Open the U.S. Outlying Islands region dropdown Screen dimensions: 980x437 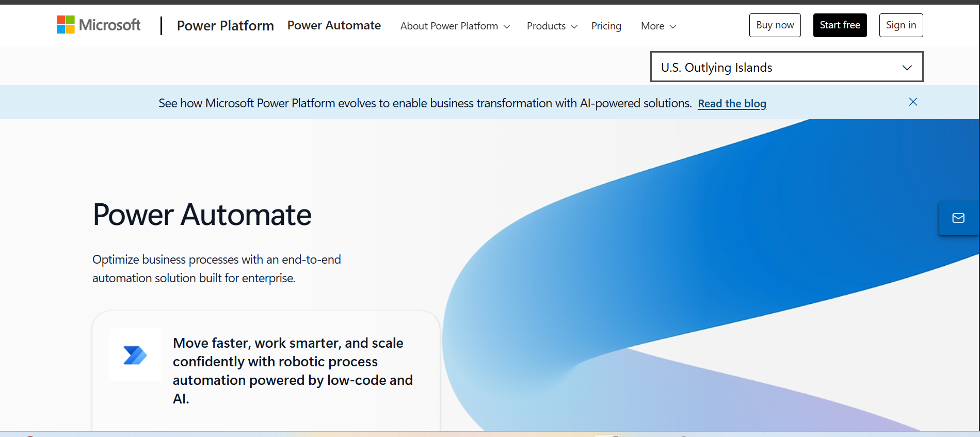pos(786,67)
